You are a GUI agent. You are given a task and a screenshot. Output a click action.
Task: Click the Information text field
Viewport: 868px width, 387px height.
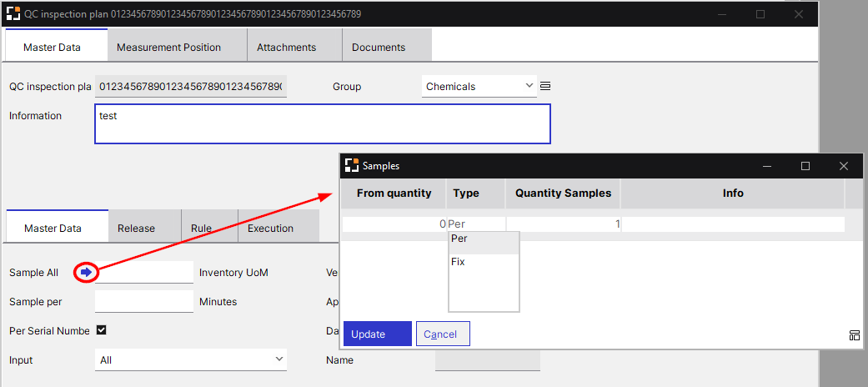(x=322, y=123)
